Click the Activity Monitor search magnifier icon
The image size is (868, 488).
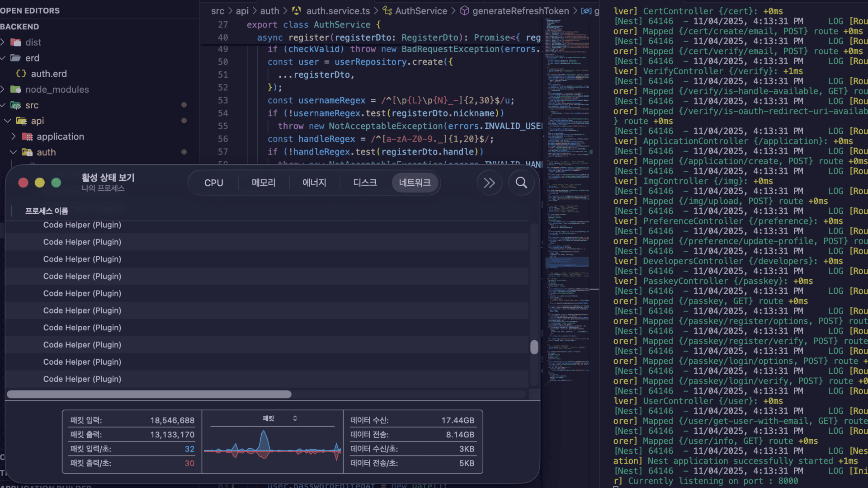tap(521, 183)
